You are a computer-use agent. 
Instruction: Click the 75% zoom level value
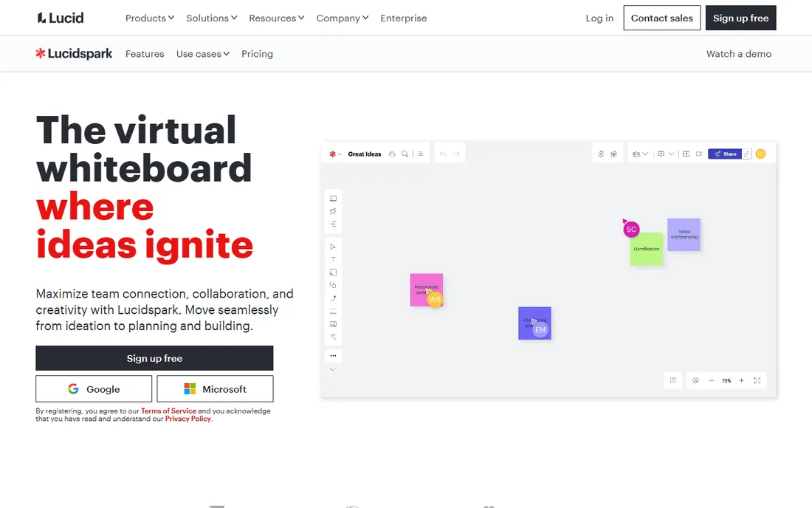point(726,380)
